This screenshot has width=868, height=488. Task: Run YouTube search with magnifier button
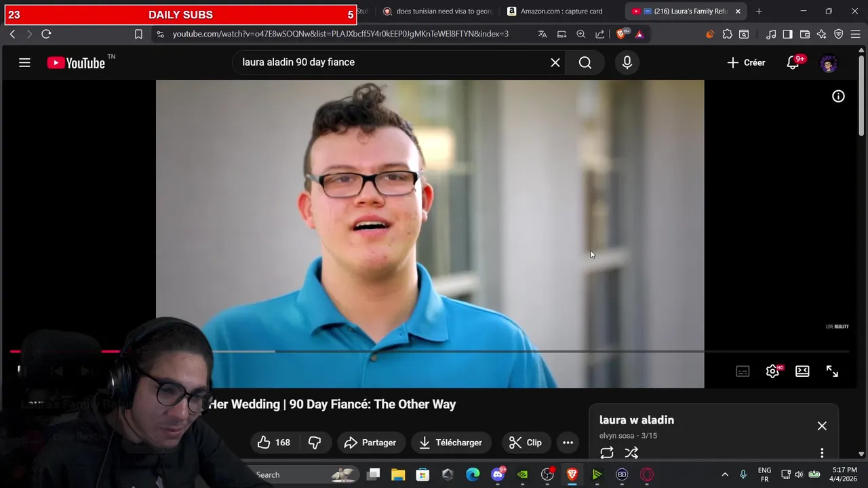coord(585,62)
